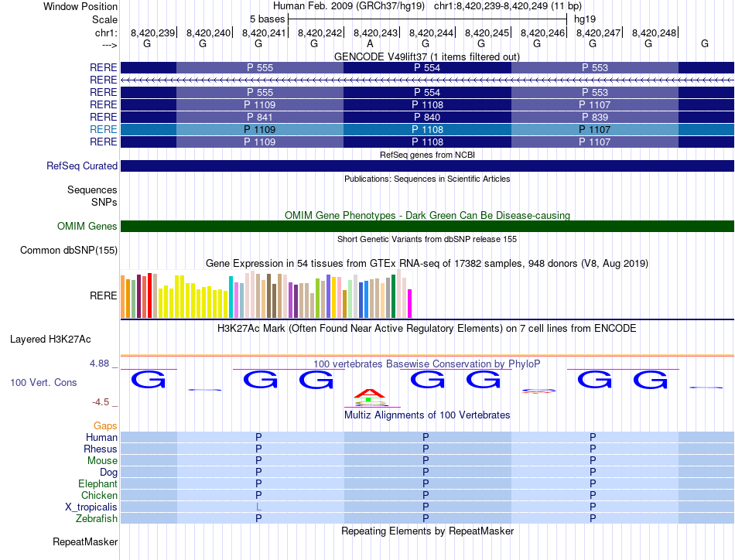Viewport: 735px width, 560px height.
Task: Click the SNPs track label
Action: [104, 202]
